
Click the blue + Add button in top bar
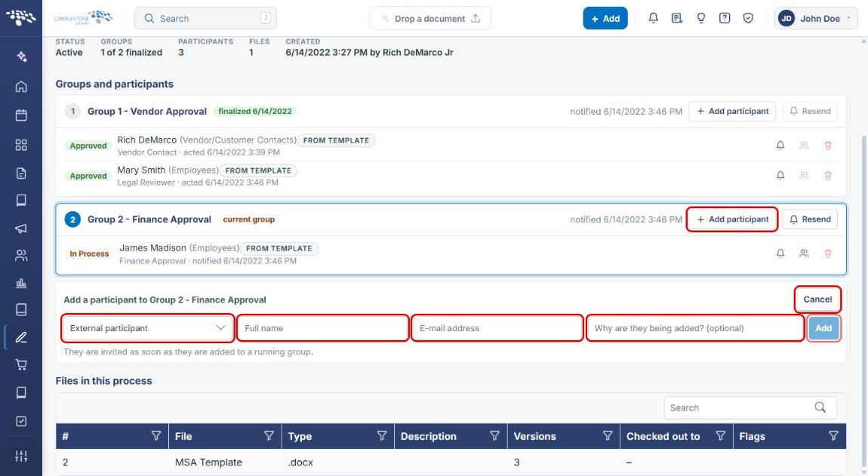coord(605,18)
